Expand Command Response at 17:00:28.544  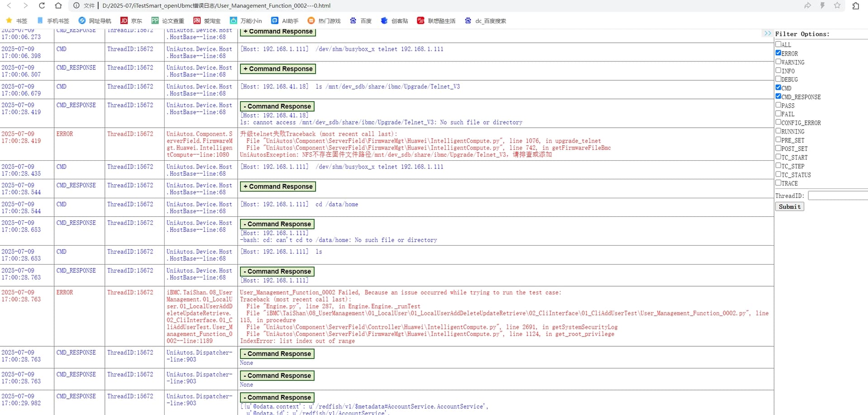click(x=278, y=187)
